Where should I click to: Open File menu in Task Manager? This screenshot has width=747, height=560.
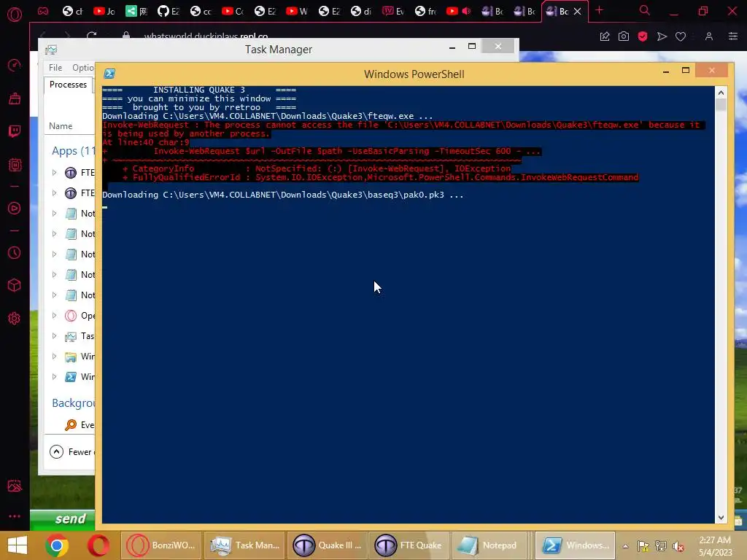click(55, 68)
